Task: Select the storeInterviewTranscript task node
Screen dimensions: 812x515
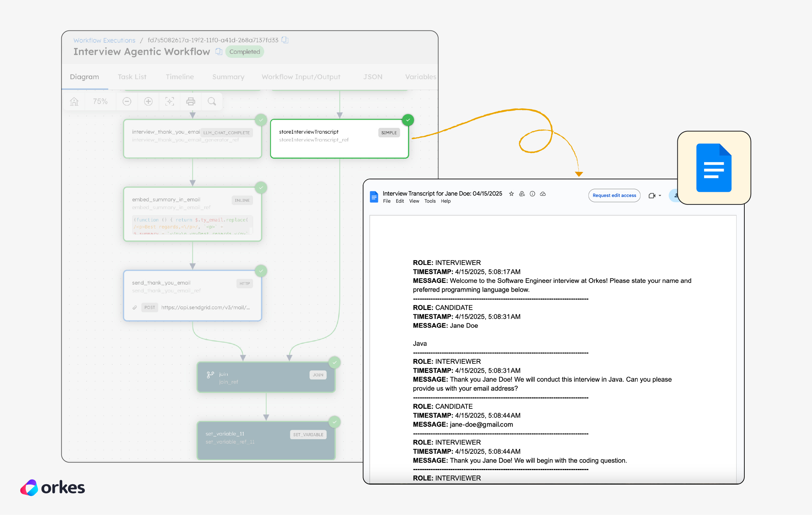Action: [x=339, y=139]
